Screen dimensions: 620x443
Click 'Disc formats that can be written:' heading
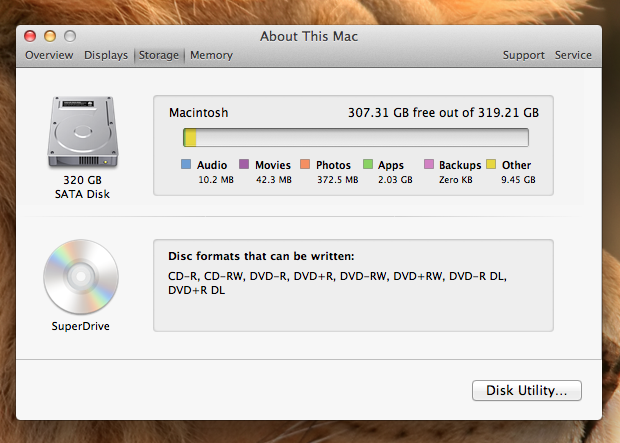click(261, 256)
